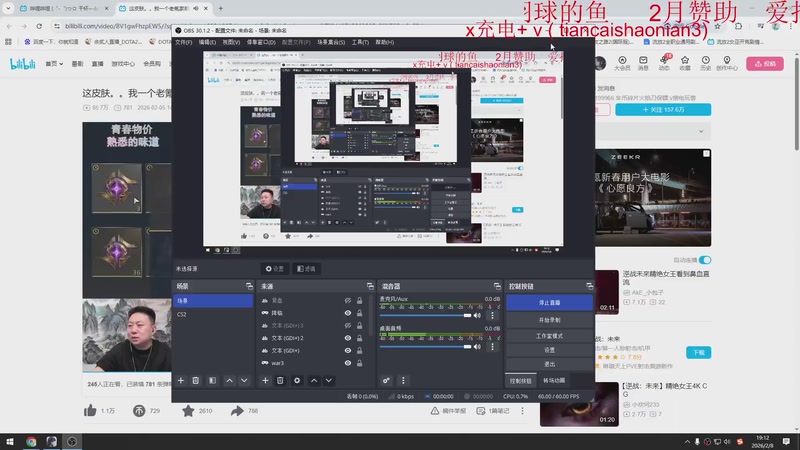This screenshot has width=800, height=450.
Task: Mute the 桌面音频 mixer channel
Action: (478, 347)
